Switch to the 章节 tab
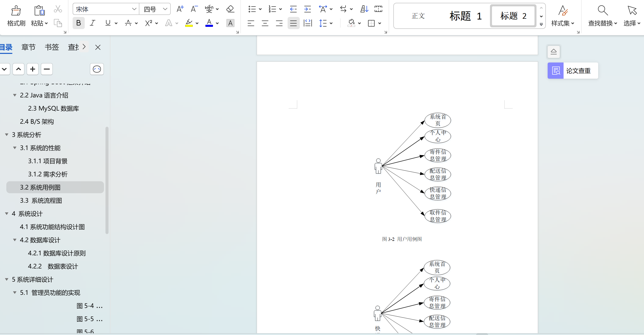This screenshot has width=644, height=335. 28,47
